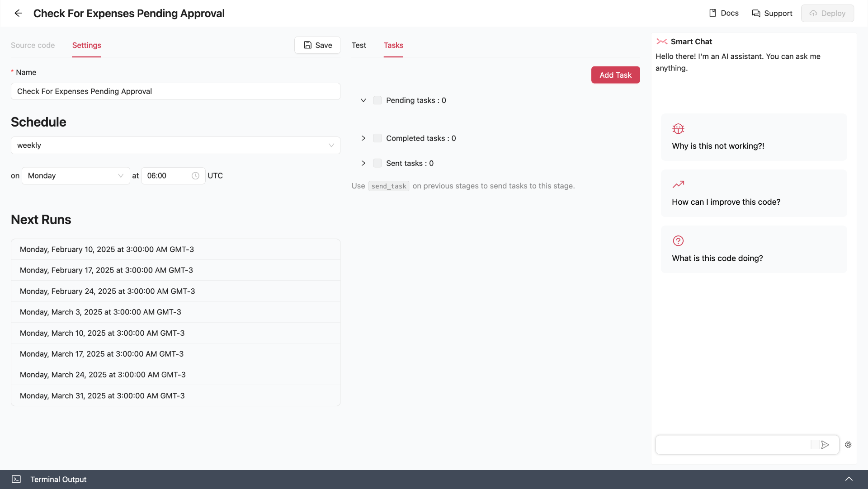The width and height of the screenshot is (868, 489).
Task: Click the Smart Chat logo icon
Action: pyautogui.click(x=662, y=42)
